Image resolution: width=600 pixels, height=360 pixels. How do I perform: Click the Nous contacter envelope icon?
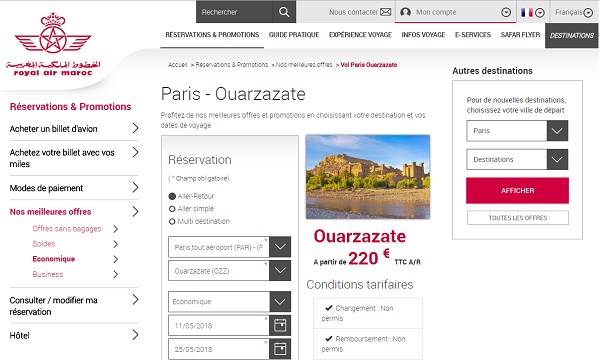pos(386,12)
